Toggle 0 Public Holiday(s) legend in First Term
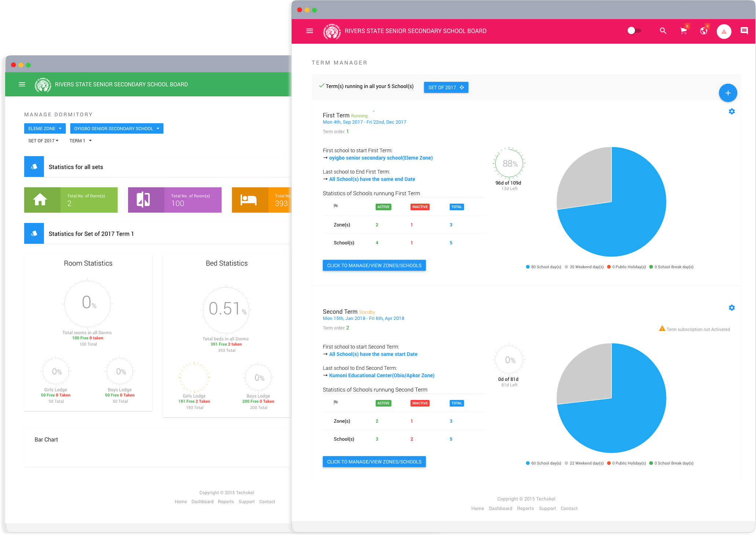Screen dimensions: 756x535 (x=626, y=267)
